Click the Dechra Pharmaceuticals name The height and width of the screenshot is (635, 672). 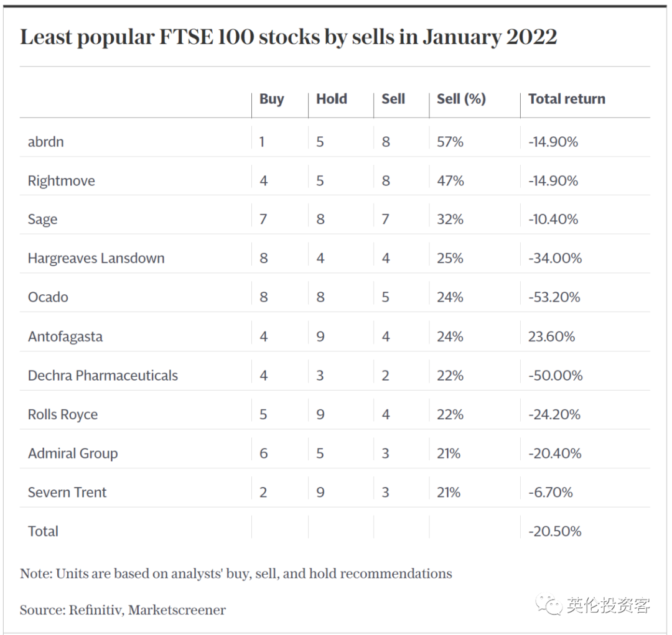click(x=103, y=376)
